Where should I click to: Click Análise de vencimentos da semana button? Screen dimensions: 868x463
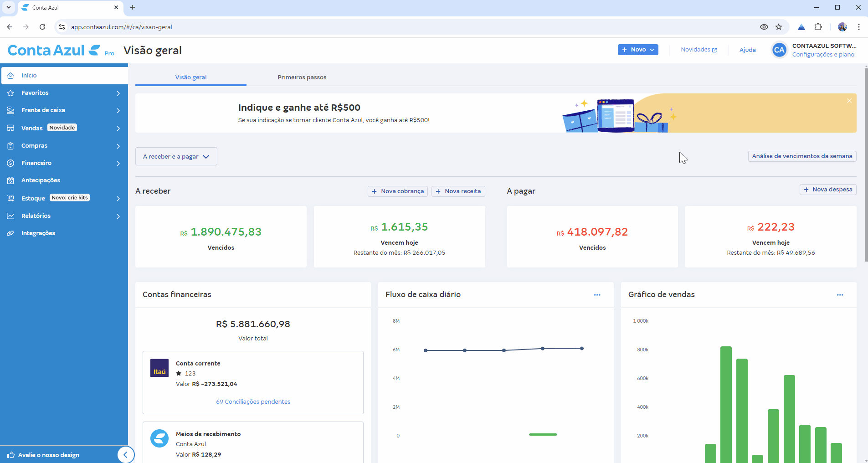pos(802,156)
